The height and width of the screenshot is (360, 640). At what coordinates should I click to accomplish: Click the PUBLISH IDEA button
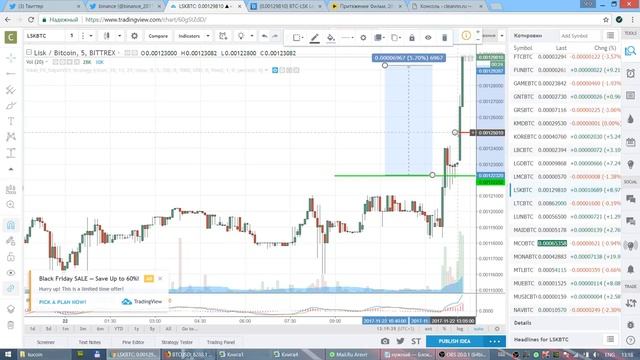pyautogui.click(x=454, y=341)
